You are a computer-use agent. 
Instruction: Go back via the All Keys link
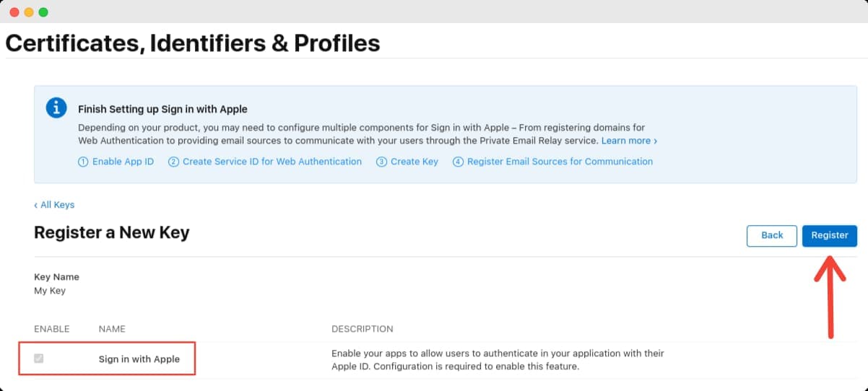(54, 205)
